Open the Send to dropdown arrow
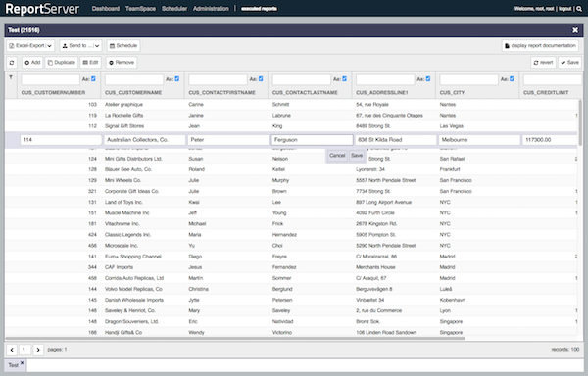Viewport: 588px width, 376px height. (x=97, y=46)
